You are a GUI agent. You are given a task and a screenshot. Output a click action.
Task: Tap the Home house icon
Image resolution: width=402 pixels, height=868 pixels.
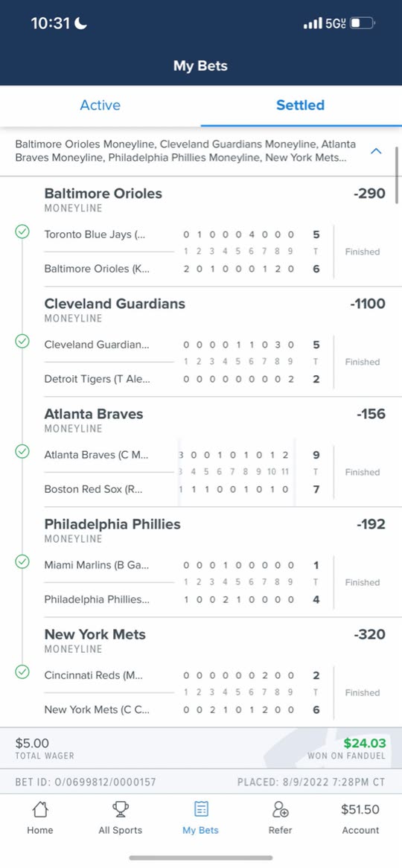[x=40, y=810]
